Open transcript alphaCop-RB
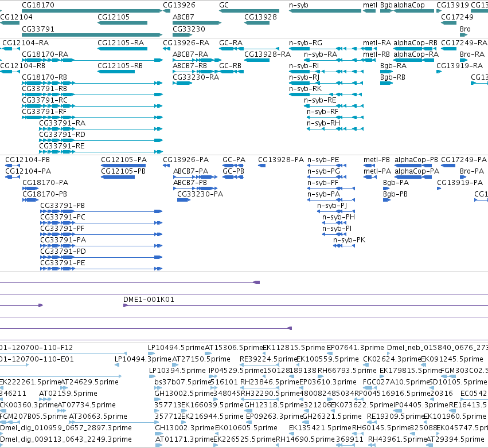488x448 pixels. point(416,43)
